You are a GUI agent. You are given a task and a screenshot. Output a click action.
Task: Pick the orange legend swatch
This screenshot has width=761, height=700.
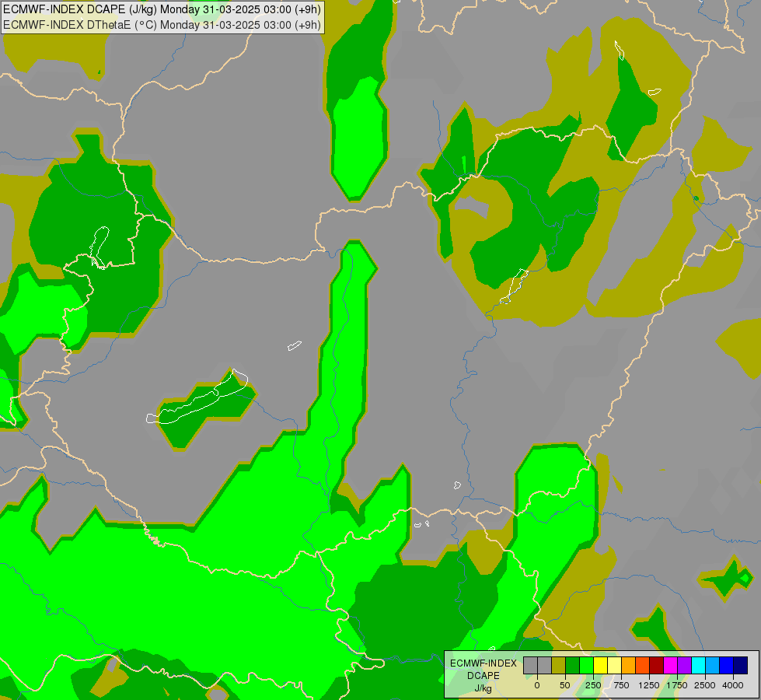[x=629, y=666]
